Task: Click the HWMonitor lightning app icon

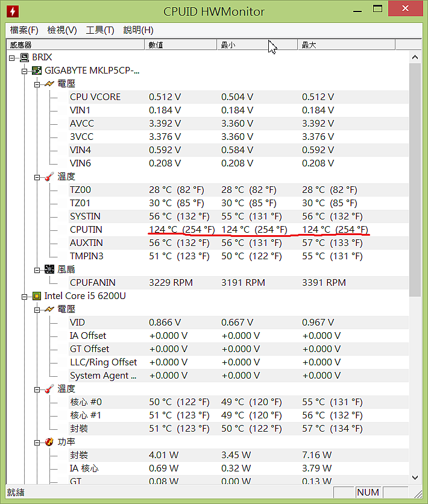Action: 13,11
